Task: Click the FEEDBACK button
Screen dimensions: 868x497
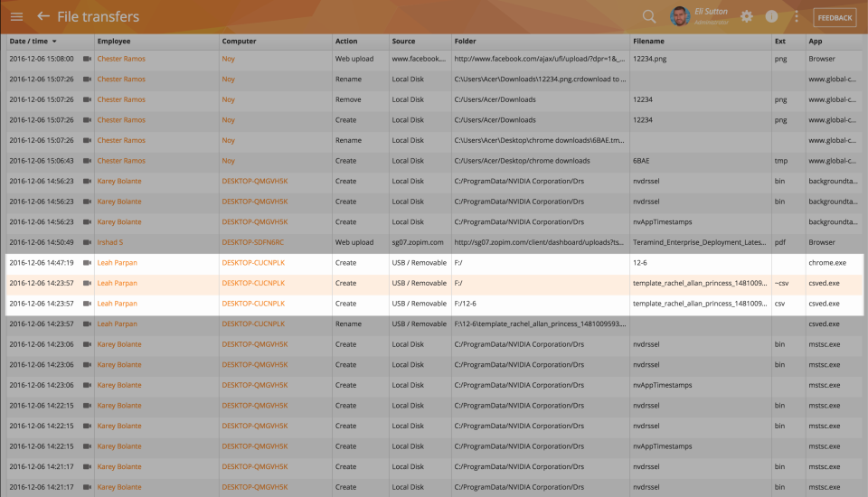Action: click(x=835, y=17)
